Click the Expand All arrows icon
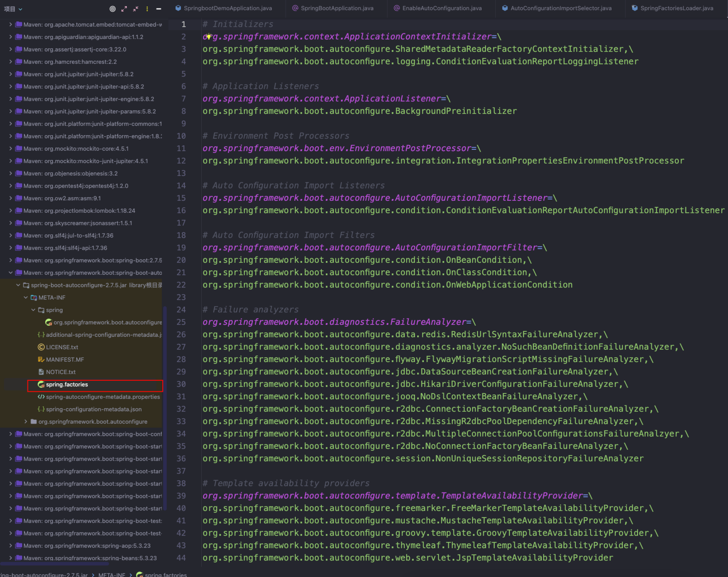The width and height of the screenshot is (728, 577). click(x=124, y=9)
